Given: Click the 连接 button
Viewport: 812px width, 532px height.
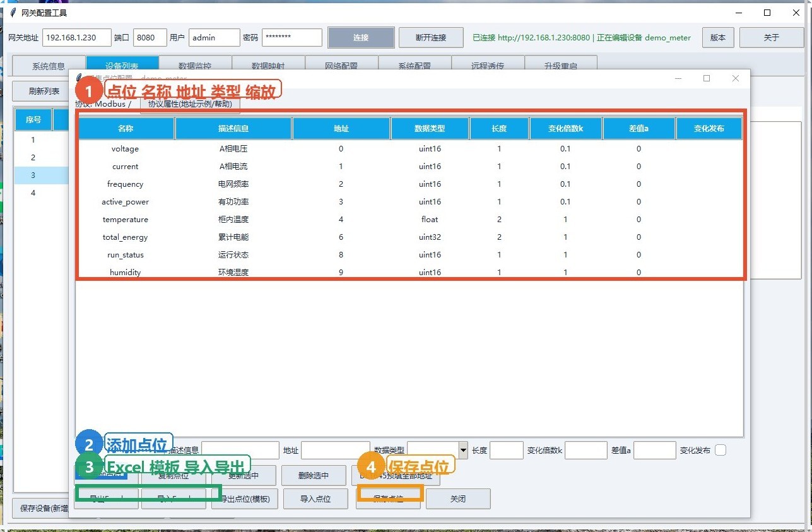Looking at the screenshot, I should click(361, 37).
